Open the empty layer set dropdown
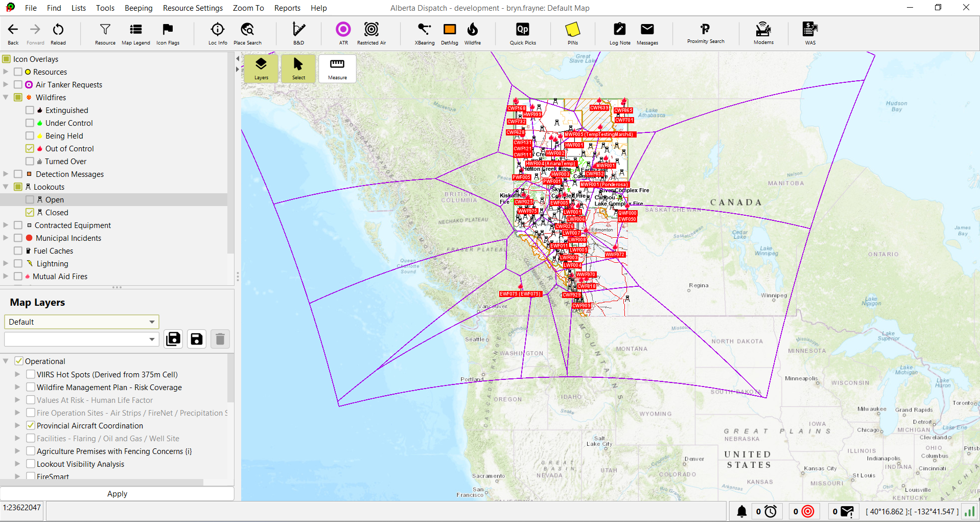 point(82,339)
